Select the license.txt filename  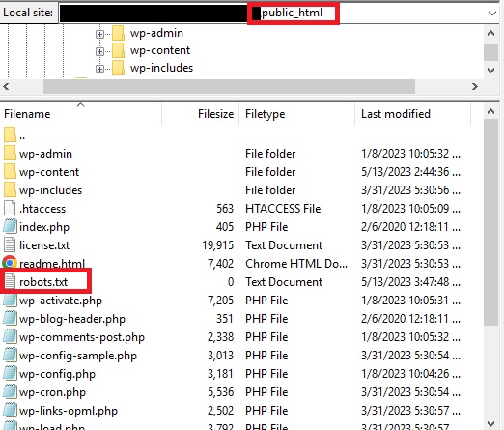[x=44, y=245]
